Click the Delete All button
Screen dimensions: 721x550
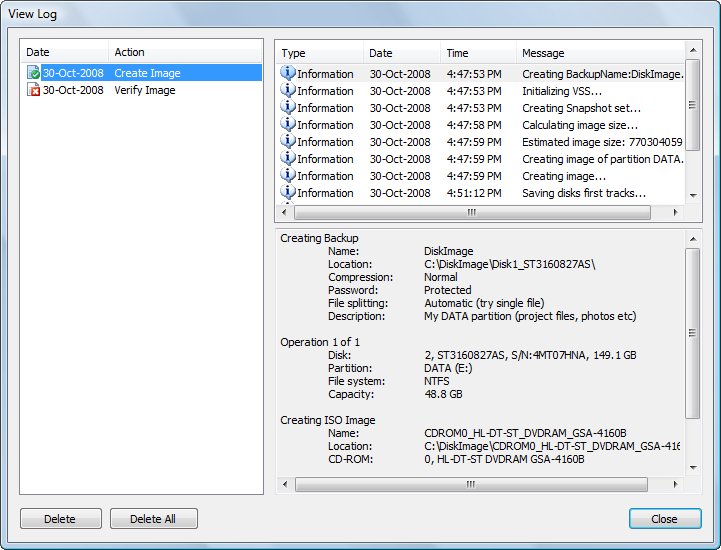click(154, 519)
